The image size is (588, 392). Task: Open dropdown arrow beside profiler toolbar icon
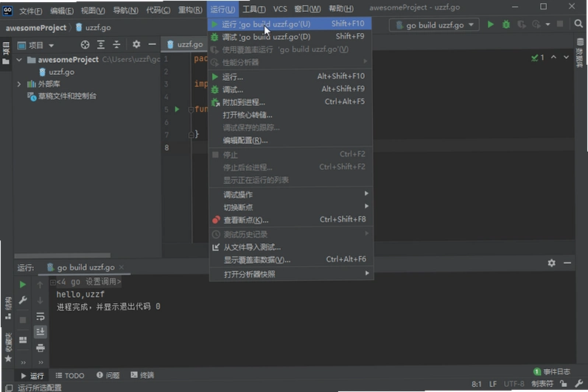pos(547,25)
